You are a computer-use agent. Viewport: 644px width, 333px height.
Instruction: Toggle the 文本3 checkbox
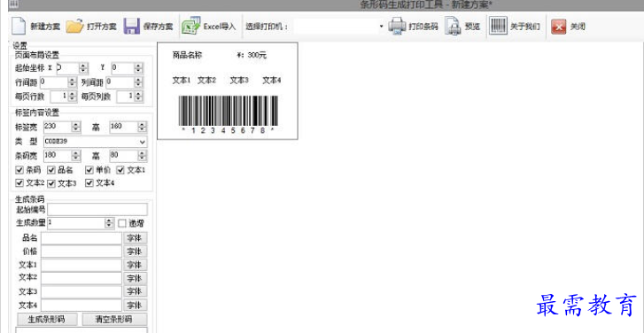pos(51,183)
